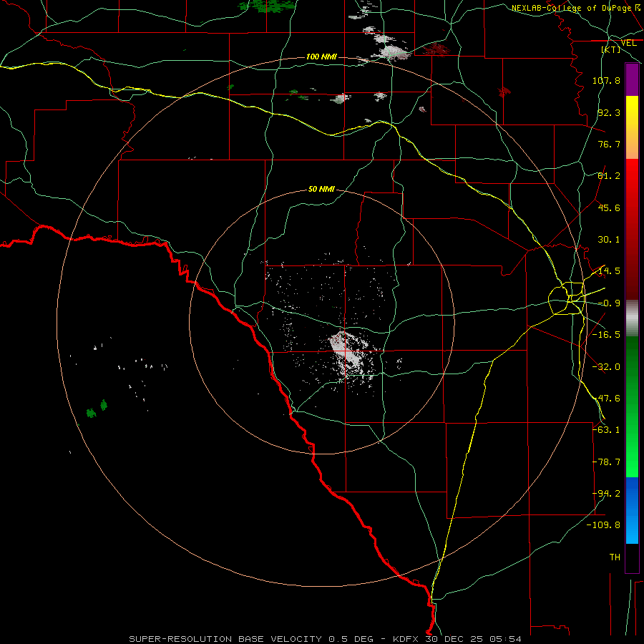The height and width of the screenshot is (644, 644).
Task: Click the 45.6 legend value
Action: 609,208
